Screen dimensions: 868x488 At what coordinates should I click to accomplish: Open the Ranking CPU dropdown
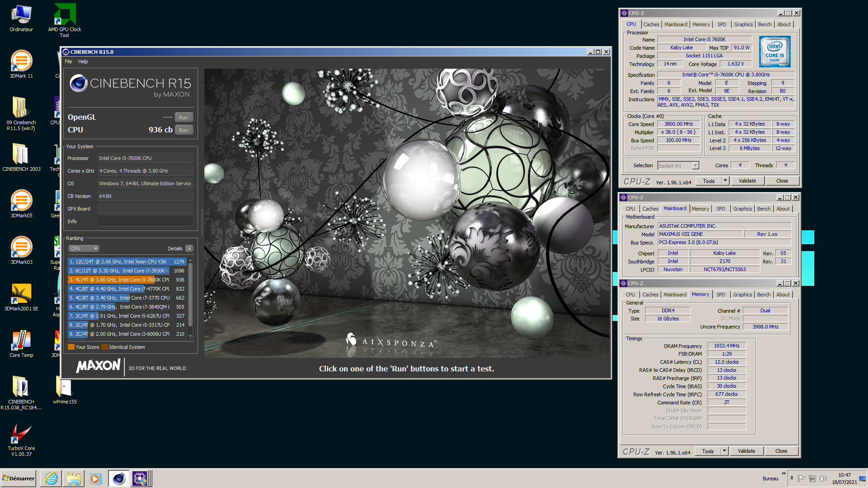click(x=84, y=249)
